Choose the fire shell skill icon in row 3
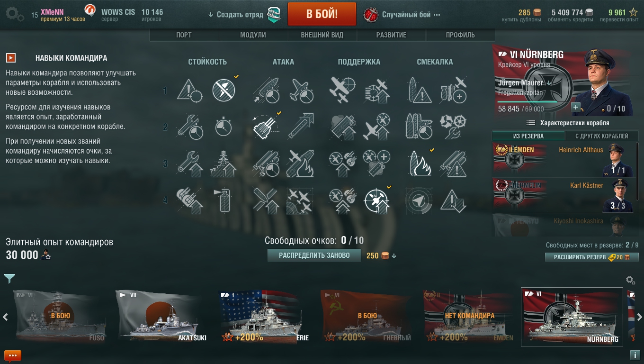 (x=419, y=164)
